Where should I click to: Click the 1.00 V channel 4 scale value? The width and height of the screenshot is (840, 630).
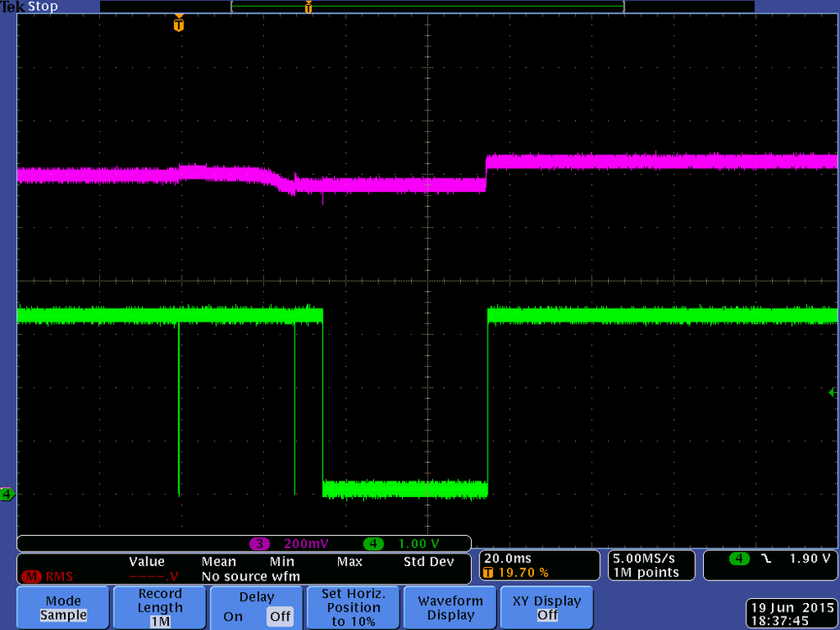(x=419, y=543)
